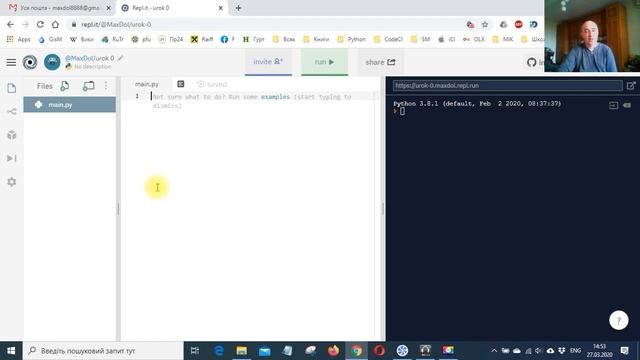Reload the current page
Image resolution: width=640 pixels, height=360 pixels.
pyautogui.click(x=40, y=24)
